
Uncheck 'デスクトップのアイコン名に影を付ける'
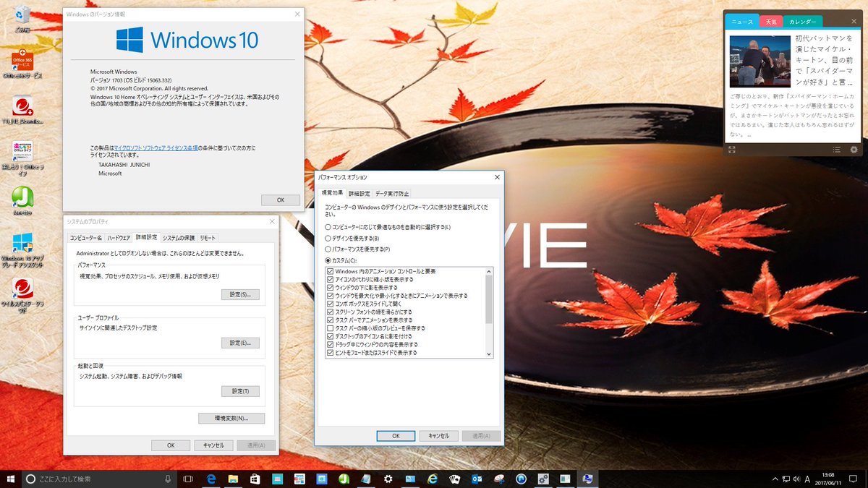[x=331, y=336]
